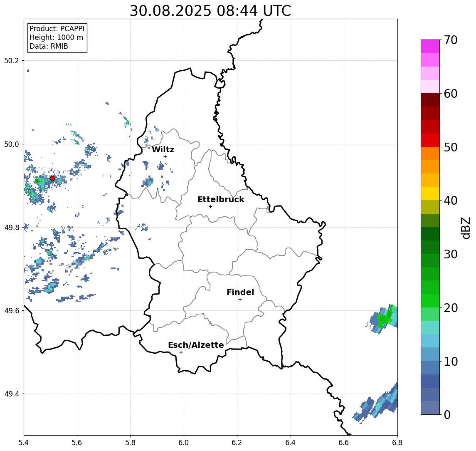Click the longitude tick label 5.8

pyautogui.click(x=130, y=443)
